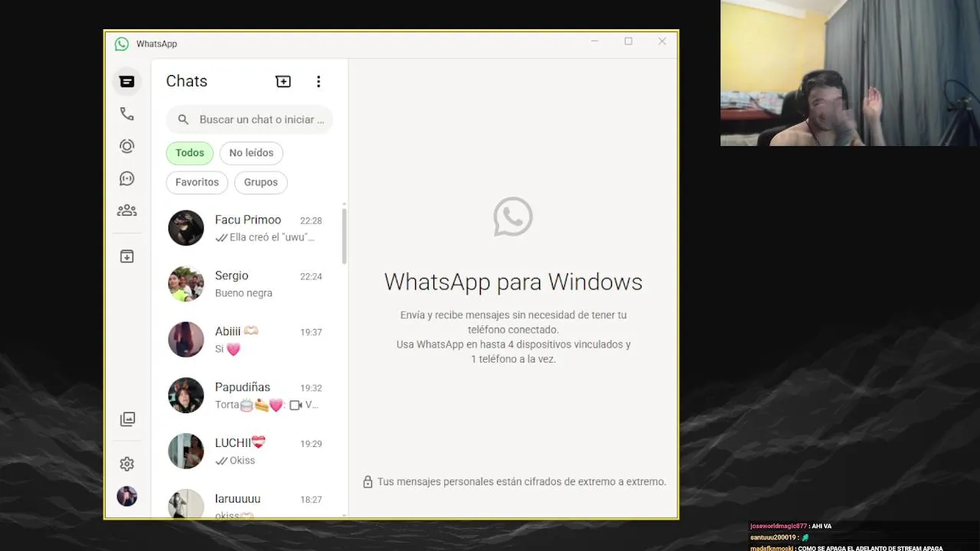Open the Communities icon
Screen dimensions: 980x551
click(x=127, y=210)
